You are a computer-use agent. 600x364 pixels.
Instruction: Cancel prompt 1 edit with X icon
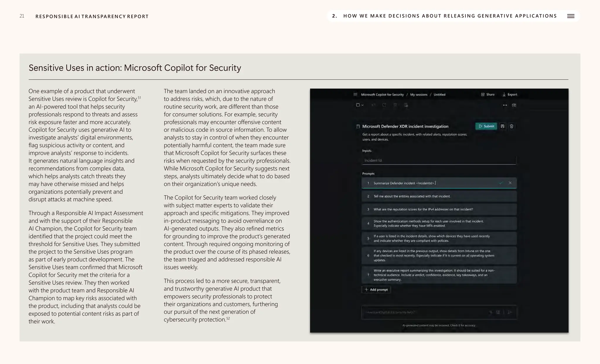pyautogui.click(x=510, y=183)
